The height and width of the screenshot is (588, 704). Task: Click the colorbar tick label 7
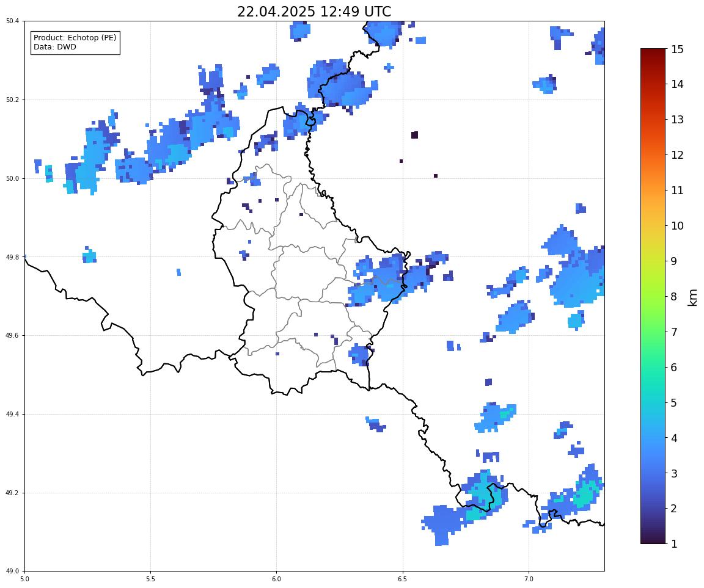pos(674,332)
